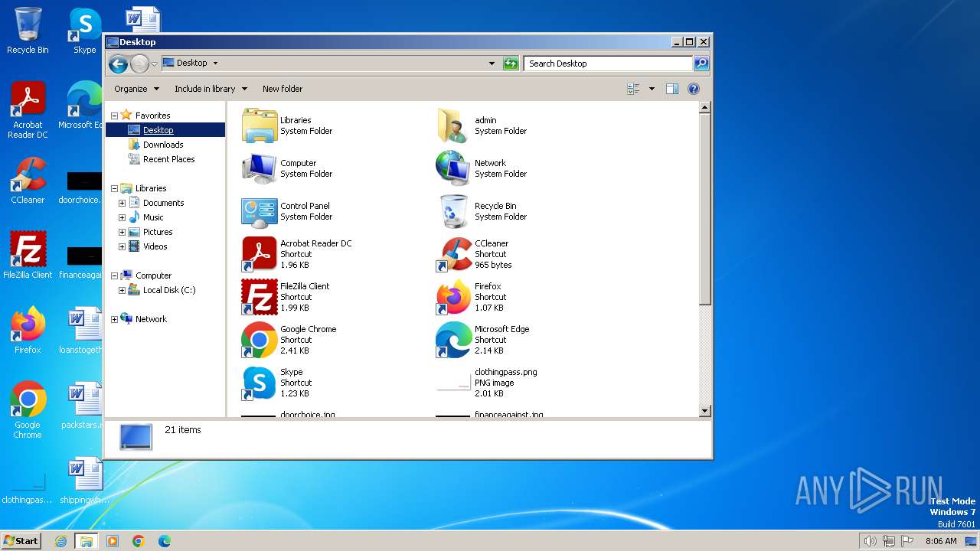980x551 pixels.
Task: Click the New folder button
Action: point(283,89)
